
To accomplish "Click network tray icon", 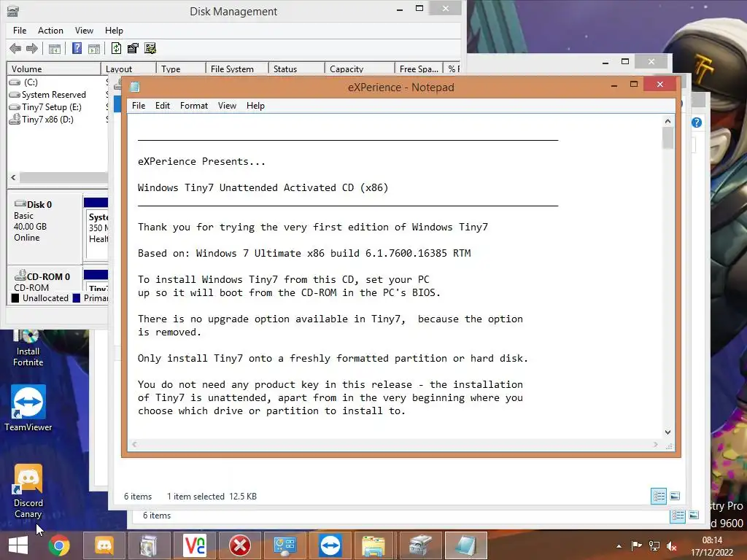I will (x=654, y=546).
